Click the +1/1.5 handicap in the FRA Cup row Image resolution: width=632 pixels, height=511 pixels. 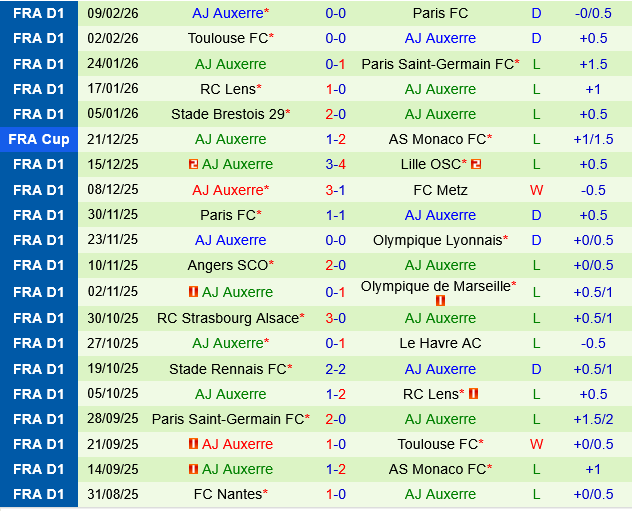point(593,139)
